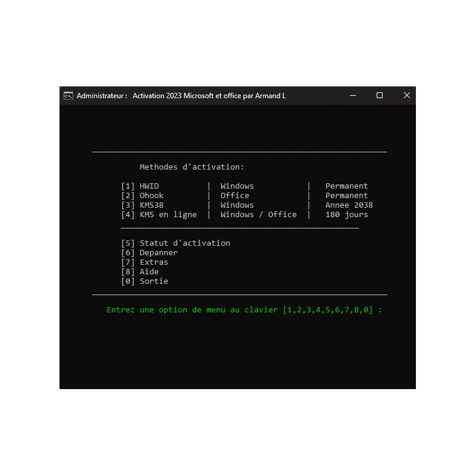Click the green 'Entrez une option de menu' prompt
This screenshot has height=476, width=476.
point(245,310)
